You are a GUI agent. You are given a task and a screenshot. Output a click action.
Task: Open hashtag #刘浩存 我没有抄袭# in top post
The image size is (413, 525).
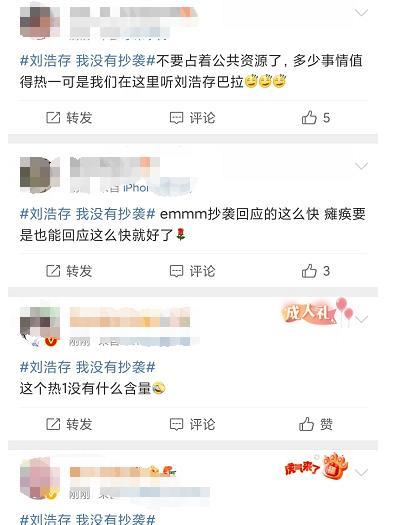88,61
